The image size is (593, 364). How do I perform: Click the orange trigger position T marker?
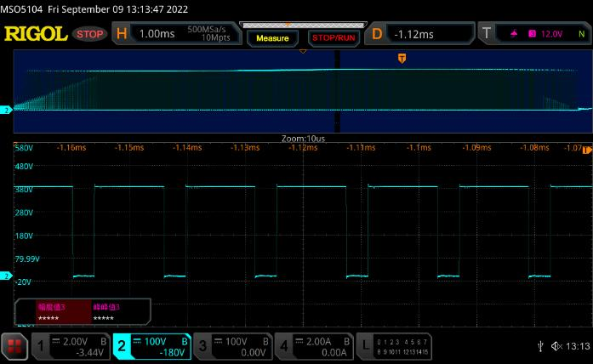402,58
